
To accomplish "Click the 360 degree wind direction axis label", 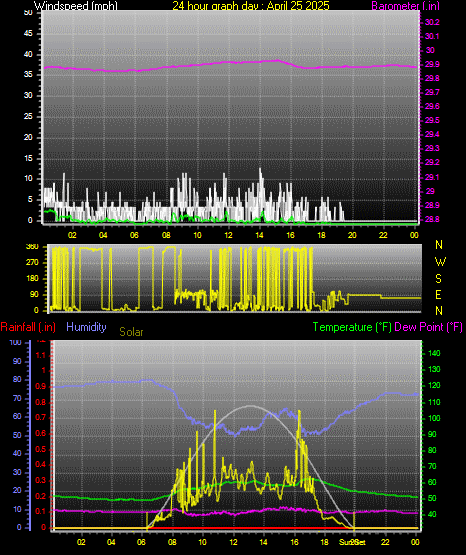I will [32, 247].
